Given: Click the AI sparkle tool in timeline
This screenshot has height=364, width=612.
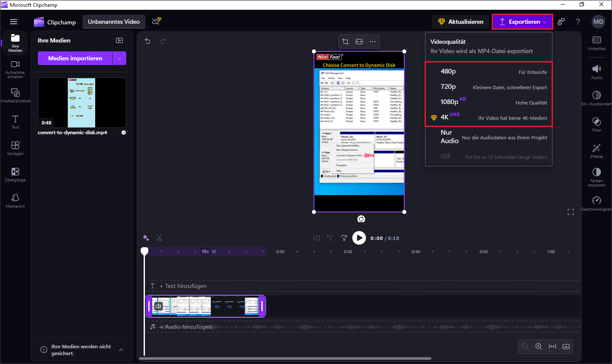Looking at the screenshot, I should point(146,238).
